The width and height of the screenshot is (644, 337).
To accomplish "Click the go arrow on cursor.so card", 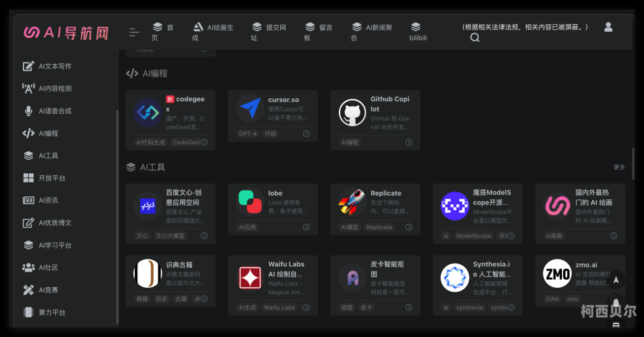I will (x=307, y=133).
